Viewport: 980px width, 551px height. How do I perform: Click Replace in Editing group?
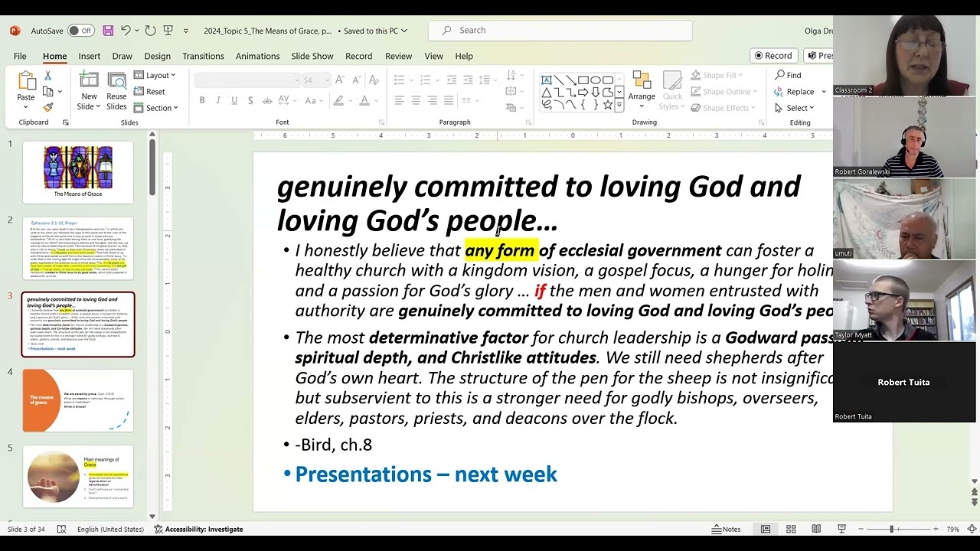tap(795, 92)
